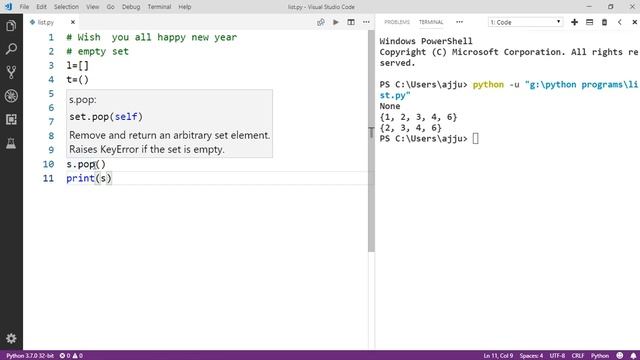Click line 10 s.pop() code
Image resolution: width=640 pixels, height=360 pixels.
tap(86, 164)
